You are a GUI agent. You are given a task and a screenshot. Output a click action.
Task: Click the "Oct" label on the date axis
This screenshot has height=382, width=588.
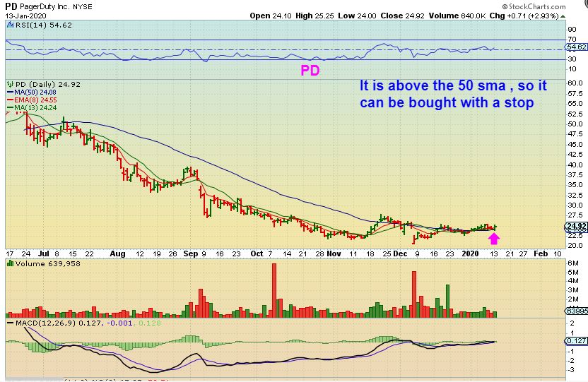tap(257, 253)
